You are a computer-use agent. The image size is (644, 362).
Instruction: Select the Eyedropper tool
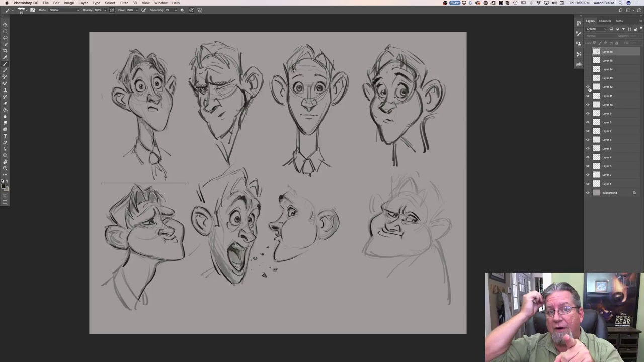[5, 57]
